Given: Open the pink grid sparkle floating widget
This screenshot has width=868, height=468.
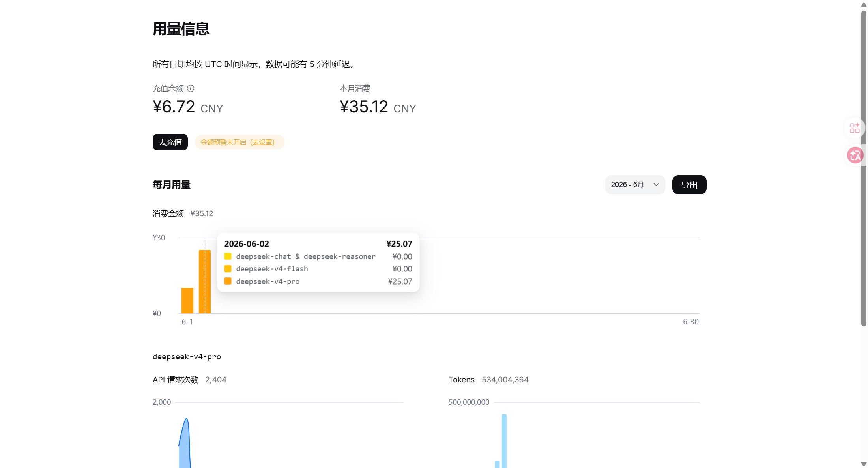Looking at the screenshot, I should 855,128.
